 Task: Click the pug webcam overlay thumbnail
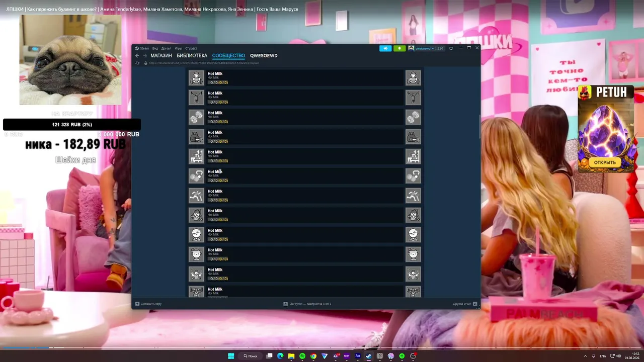[x=70, y=60]
